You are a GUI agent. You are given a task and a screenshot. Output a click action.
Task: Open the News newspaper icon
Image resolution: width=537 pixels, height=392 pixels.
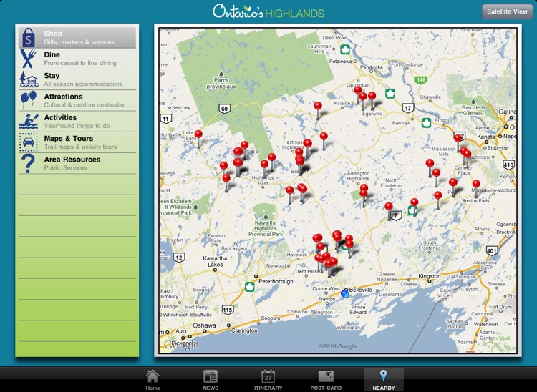211,376
